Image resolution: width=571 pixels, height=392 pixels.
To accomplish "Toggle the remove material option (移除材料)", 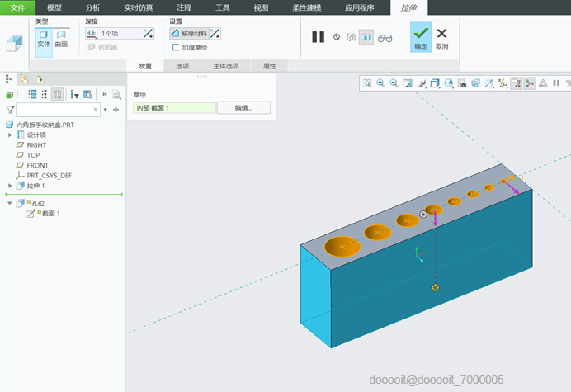I will point(188,34).
